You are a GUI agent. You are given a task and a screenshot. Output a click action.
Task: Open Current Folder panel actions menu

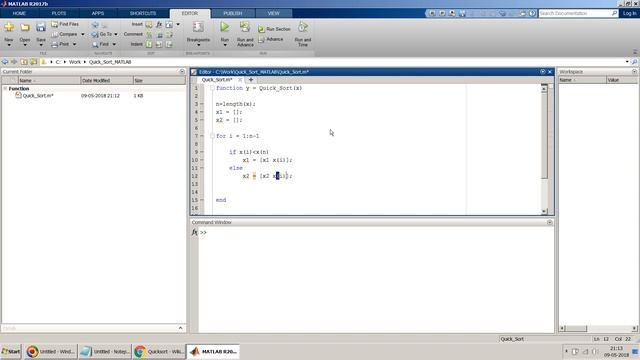[182, 71]
